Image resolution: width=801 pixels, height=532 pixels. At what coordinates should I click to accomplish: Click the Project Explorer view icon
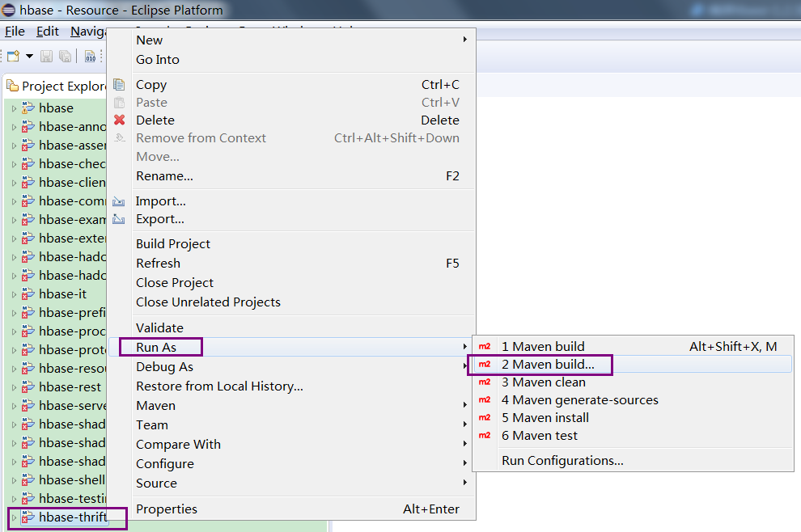[13, 86]
